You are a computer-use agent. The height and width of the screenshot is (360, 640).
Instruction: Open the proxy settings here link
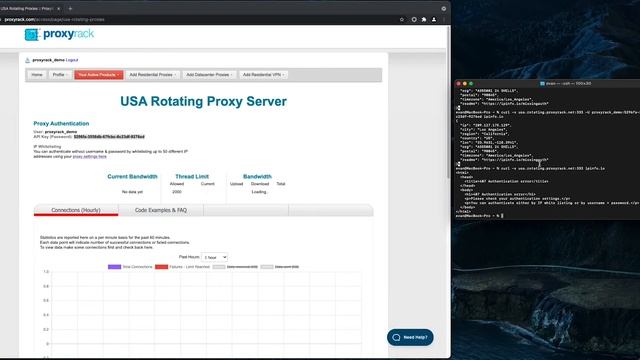[x=89, y=156]
